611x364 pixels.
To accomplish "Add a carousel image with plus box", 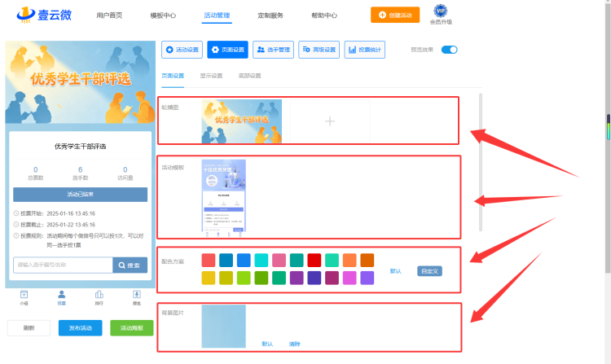I will point(330,121).
